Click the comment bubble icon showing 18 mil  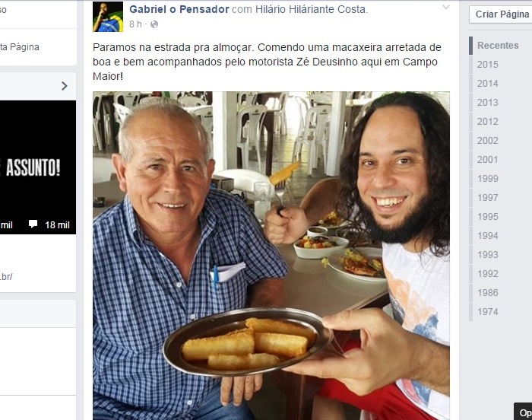pos(33,224)
